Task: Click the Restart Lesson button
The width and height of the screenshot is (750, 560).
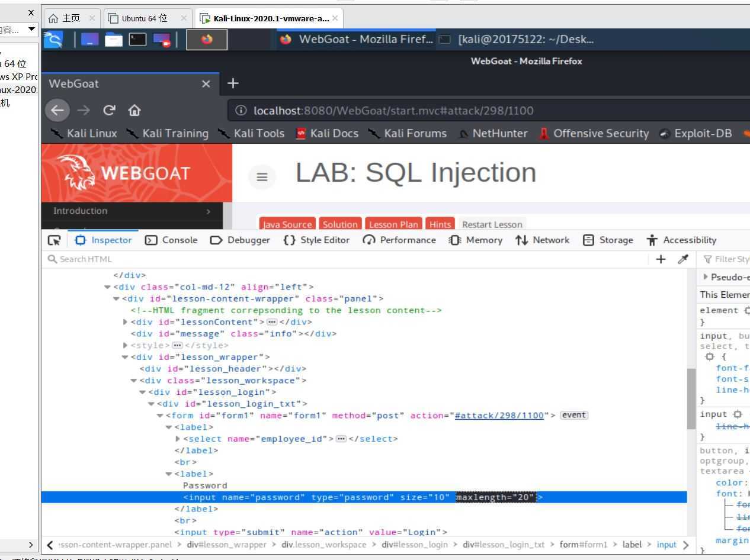Action: (492, 224)
